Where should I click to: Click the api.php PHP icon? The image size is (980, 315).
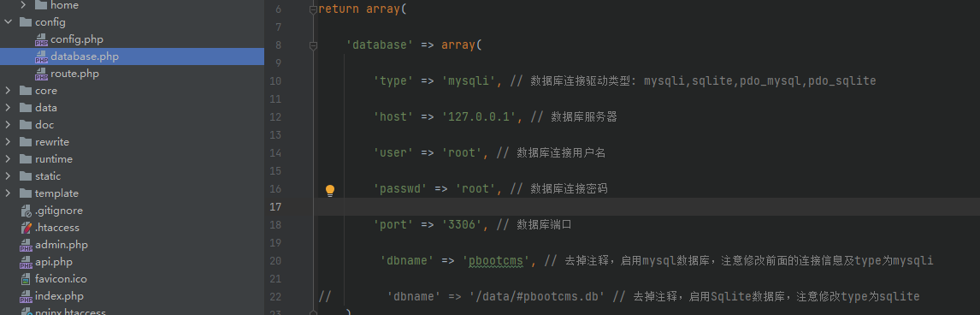coord(26,263)
